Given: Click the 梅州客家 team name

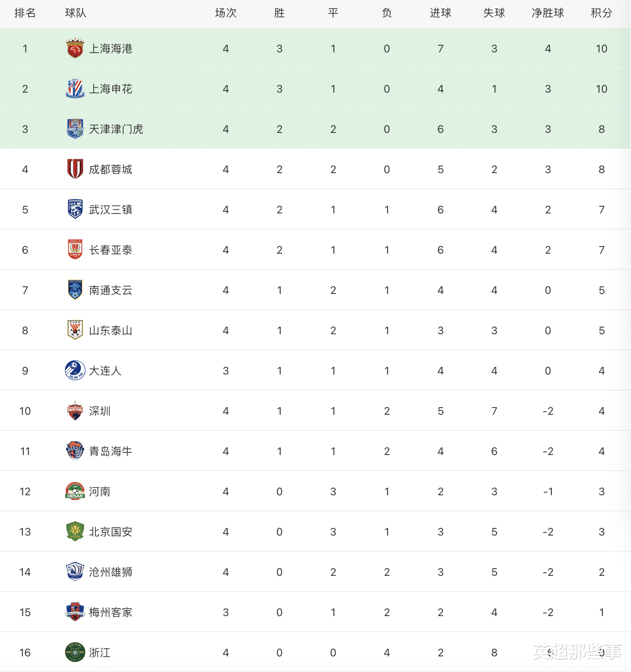Looking at the screenshot, I should 111,612.
